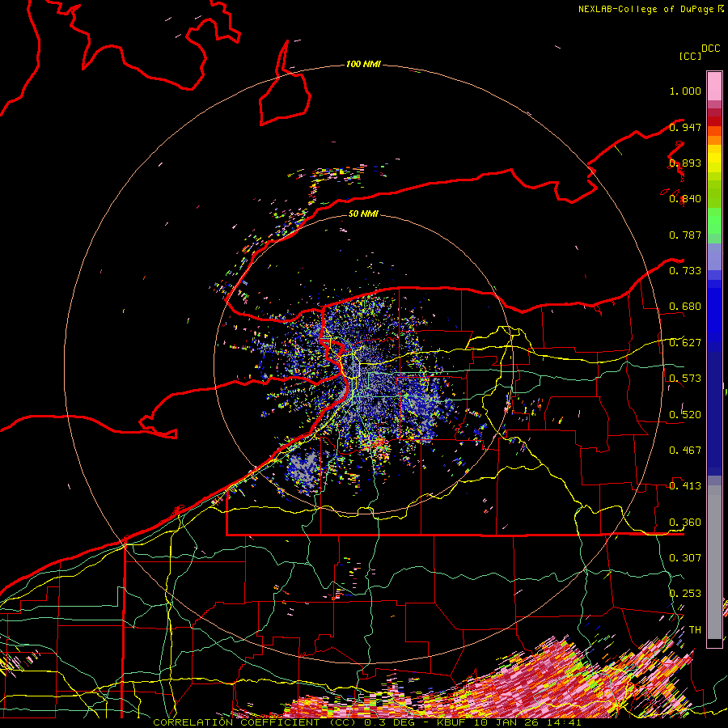Click the CORRELATION COEFFICIENT (CC) caption text
This screenshot has width=728, height=728.
click(x=255, y=722)
